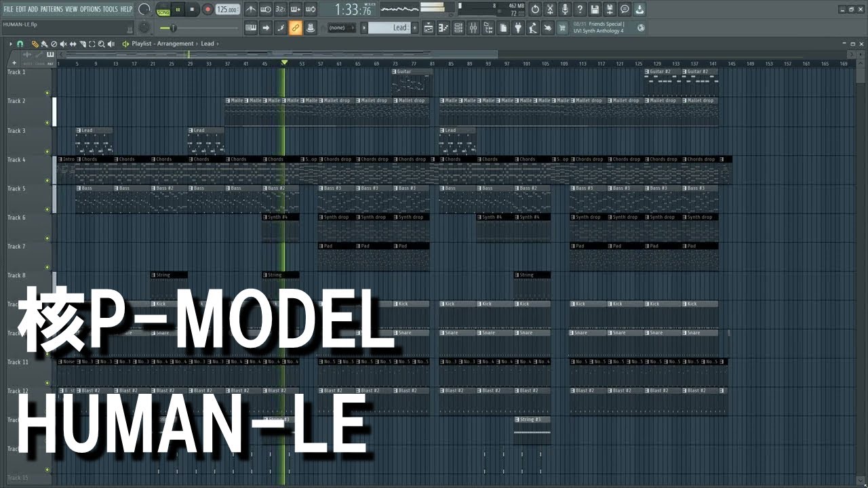Click the main volume slider

click(x=199, y=28)
